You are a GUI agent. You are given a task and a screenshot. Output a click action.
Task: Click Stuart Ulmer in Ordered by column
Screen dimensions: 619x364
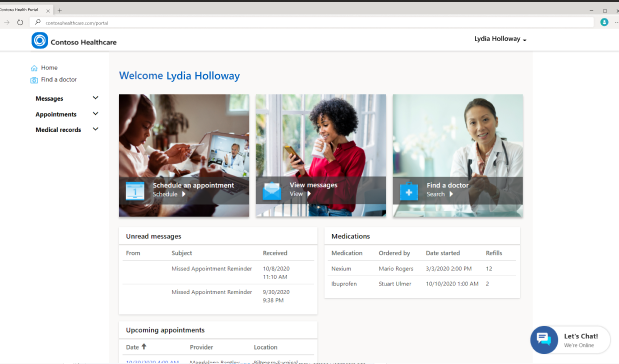click(x=395, y=283)
